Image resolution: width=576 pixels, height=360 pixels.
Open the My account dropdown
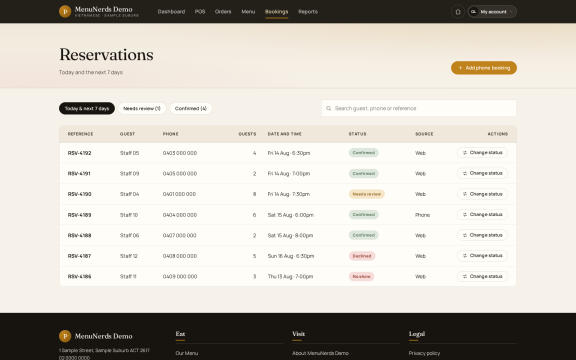point(492,12)
